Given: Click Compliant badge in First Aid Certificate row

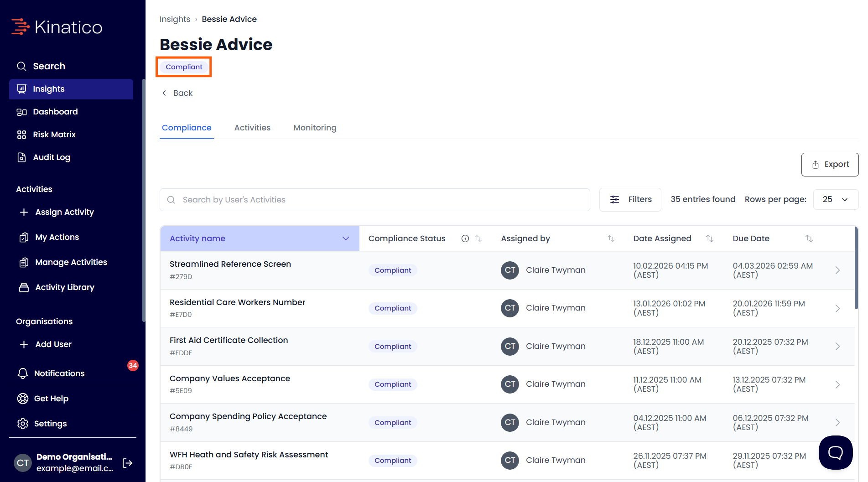Looking at the screenshot, I should [x=393, y=347].
